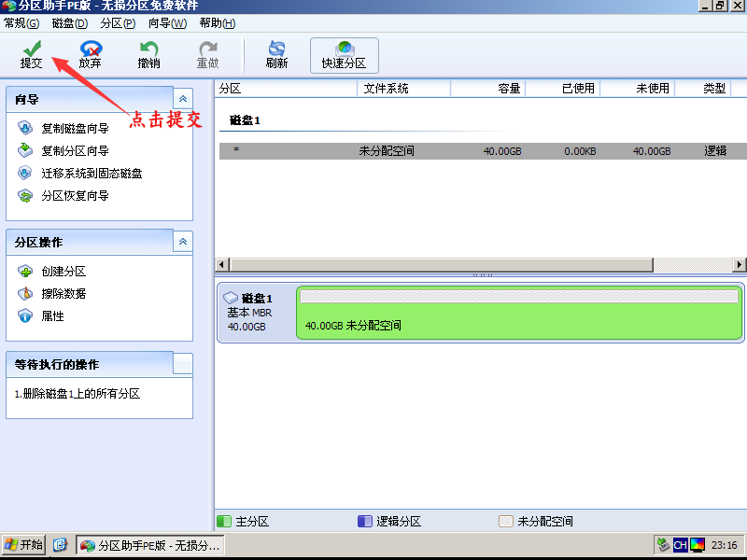Click the browser quick launch icon in taskbar

click(x=60, y=545)
